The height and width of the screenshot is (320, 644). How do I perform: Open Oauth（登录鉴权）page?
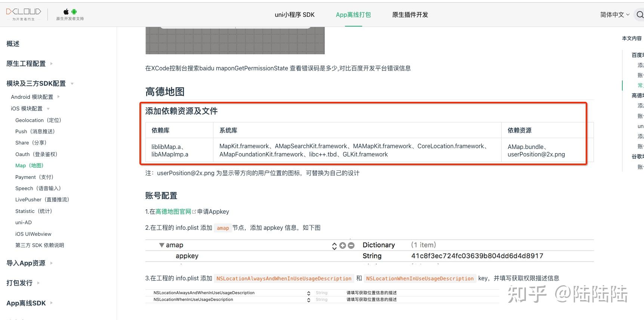[36, 154]
